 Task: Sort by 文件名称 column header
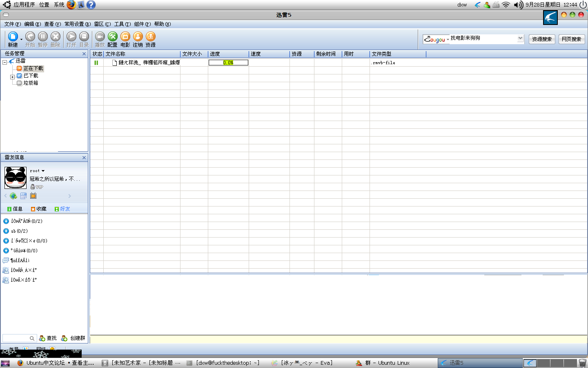click(142, 54)
